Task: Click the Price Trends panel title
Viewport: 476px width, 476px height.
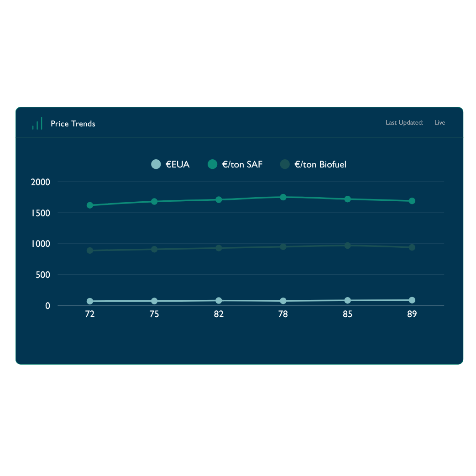Action: (x=73, y=124)
